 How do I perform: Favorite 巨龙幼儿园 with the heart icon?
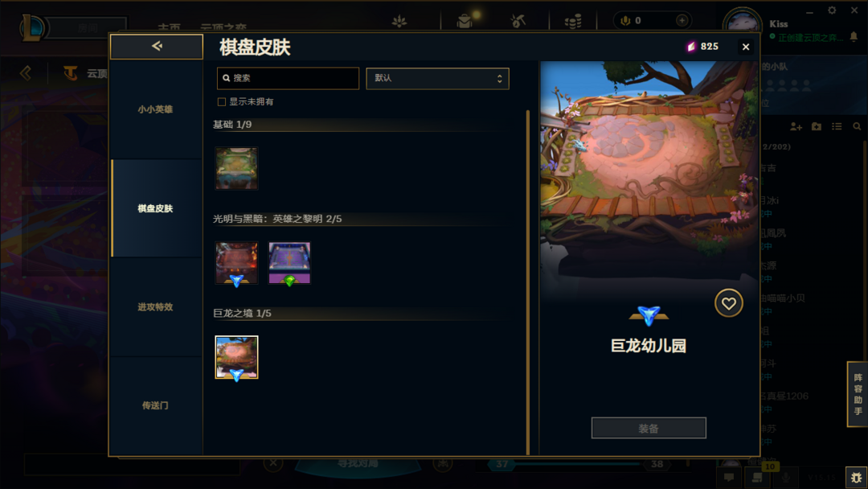coord(728,303)
